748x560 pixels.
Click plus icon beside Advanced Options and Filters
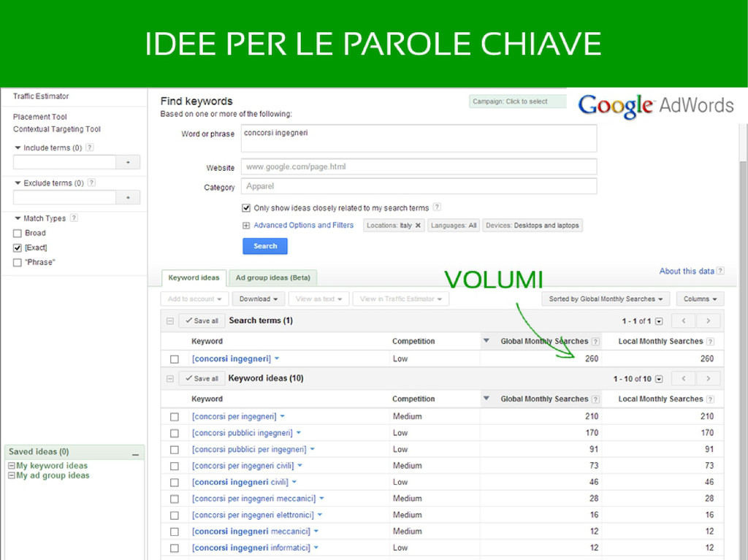click(x=246, y=226)
